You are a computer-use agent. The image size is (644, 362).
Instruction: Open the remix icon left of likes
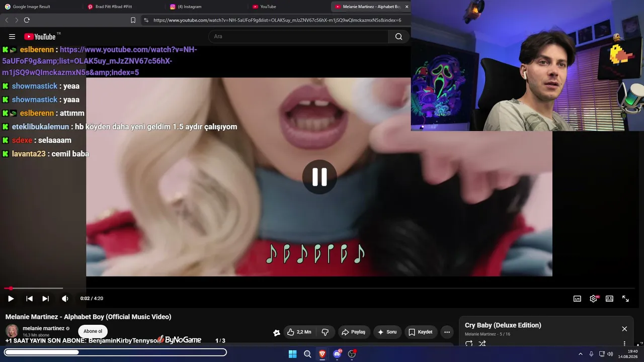[x=276, y=332]
